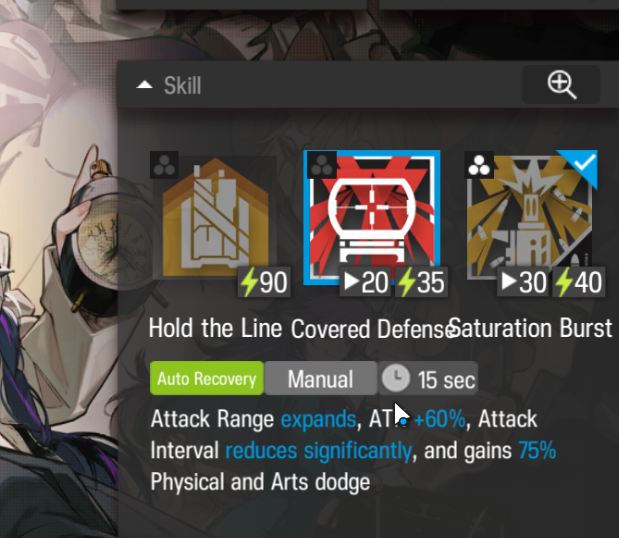Viewport: 619px width, 538px height.
Task: Click the three-dot badge on Covered Defense
Action: [322, 165]
